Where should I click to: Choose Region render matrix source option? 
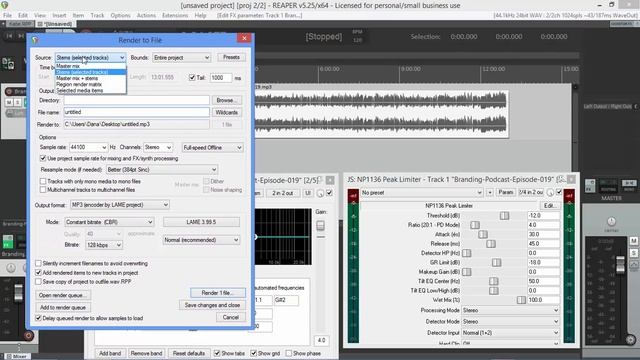coord(91,84)
